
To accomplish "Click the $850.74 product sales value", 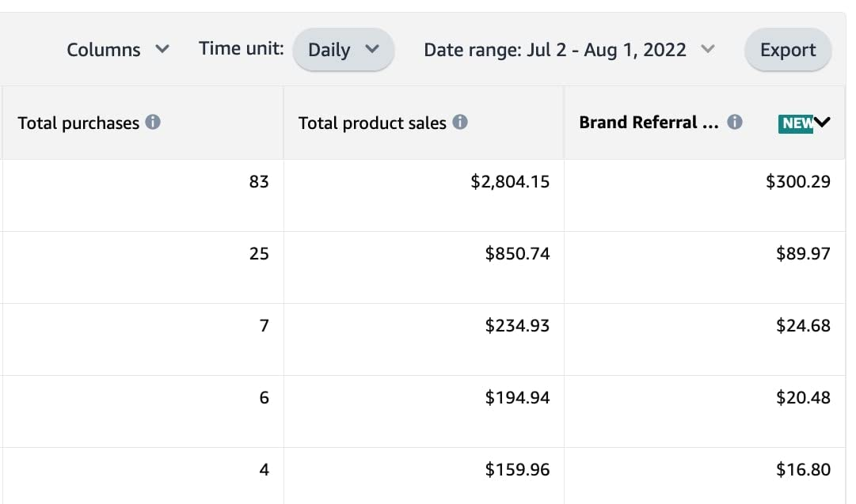I will (x=517, y=254).
